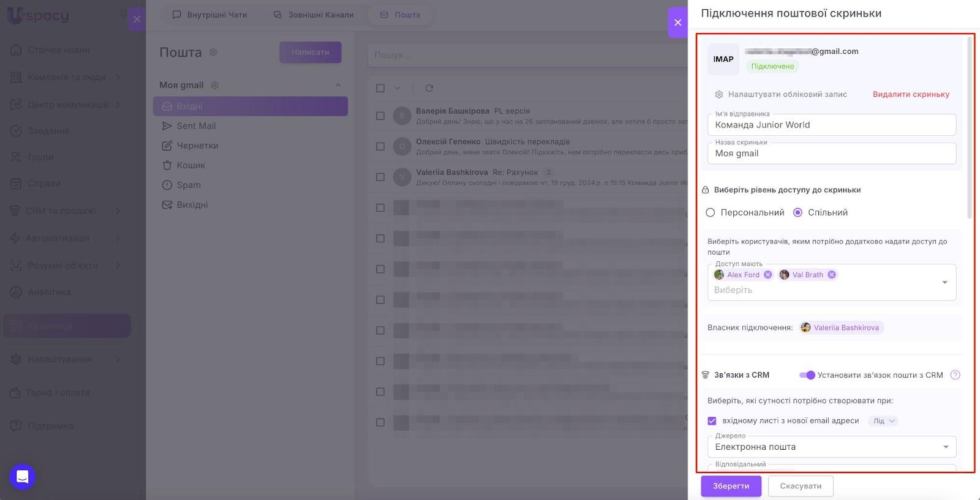Screen dimensions: 980x500
Task: Check the Валерія Башкірова email row
Action: tap(380, 116)
